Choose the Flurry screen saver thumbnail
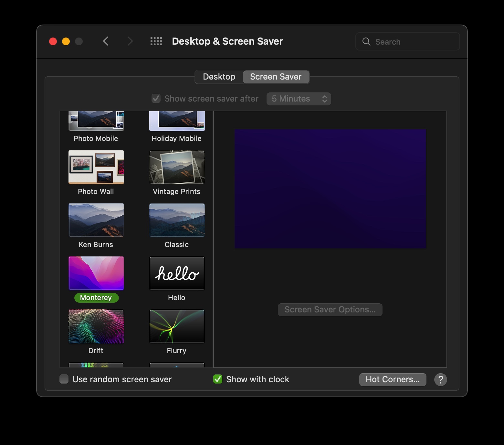504x445 pixels. click(177, 326)
